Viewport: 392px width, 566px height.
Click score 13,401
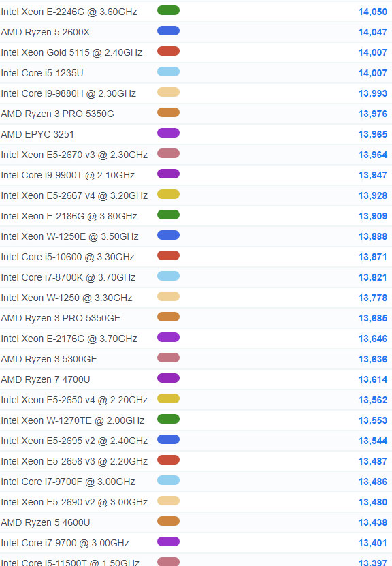372,543
